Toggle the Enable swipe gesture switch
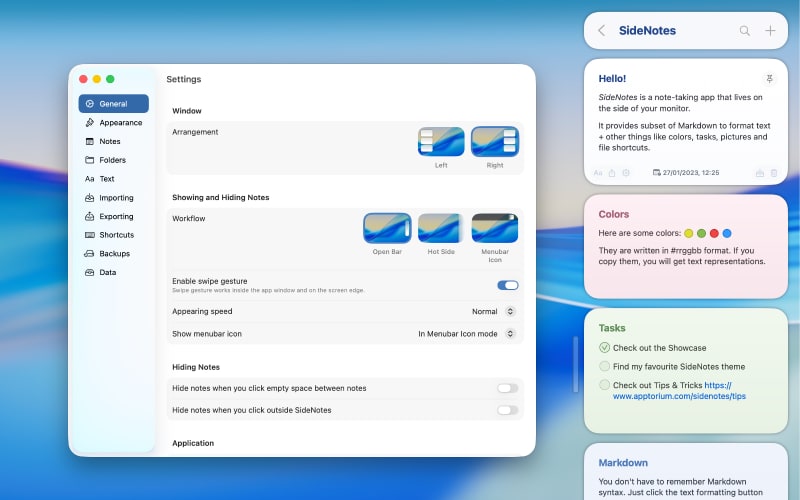The height and width of the screenshot is (500, 800). (508, 285)
